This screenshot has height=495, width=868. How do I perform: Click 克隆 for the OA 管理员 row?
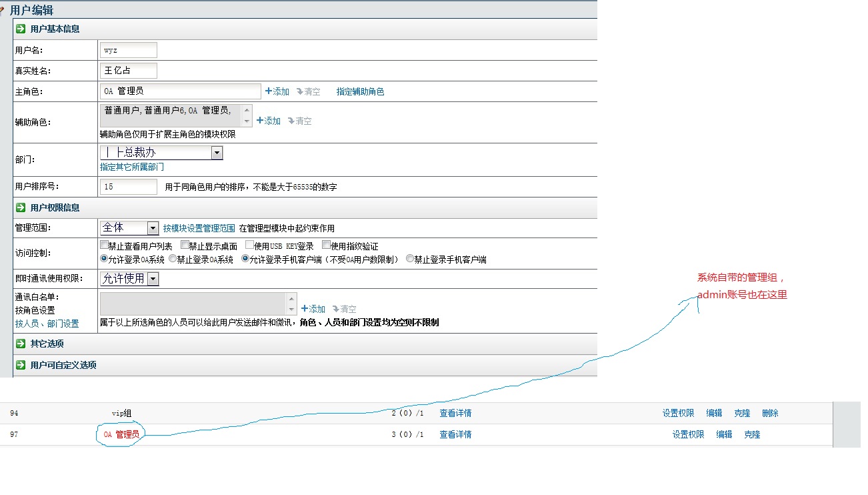(x=752, y=434)
